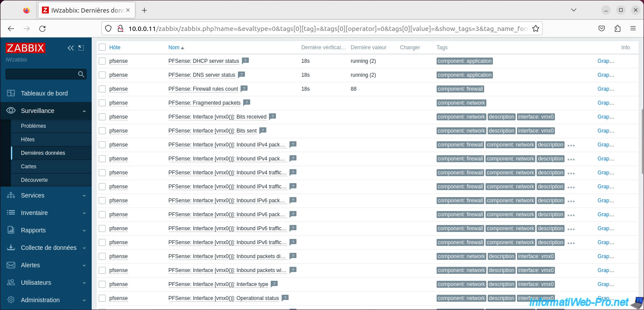The height and width of the screenshot is (310, 644).
Task: Open help icon for Fragmented packets
Action: 247,102
